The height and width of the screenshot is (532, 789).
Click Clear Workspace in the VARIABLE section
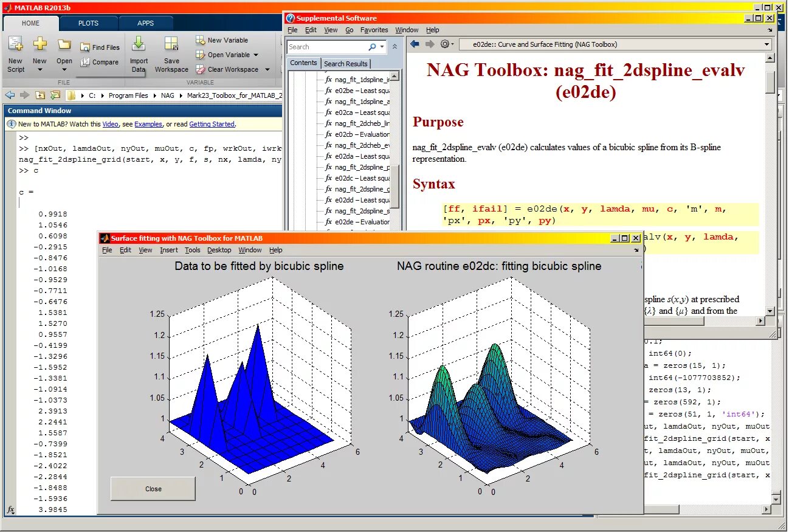point(227,69)
